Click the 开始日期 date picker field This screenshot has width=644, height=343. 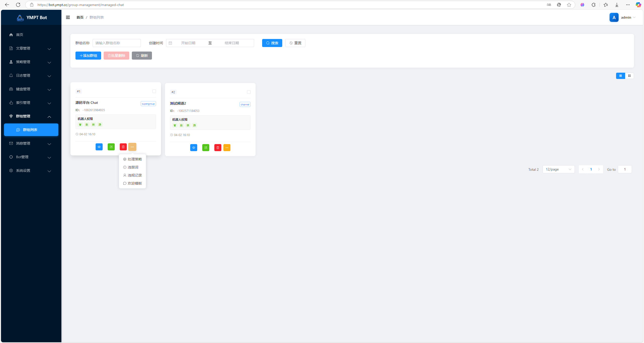188,43
